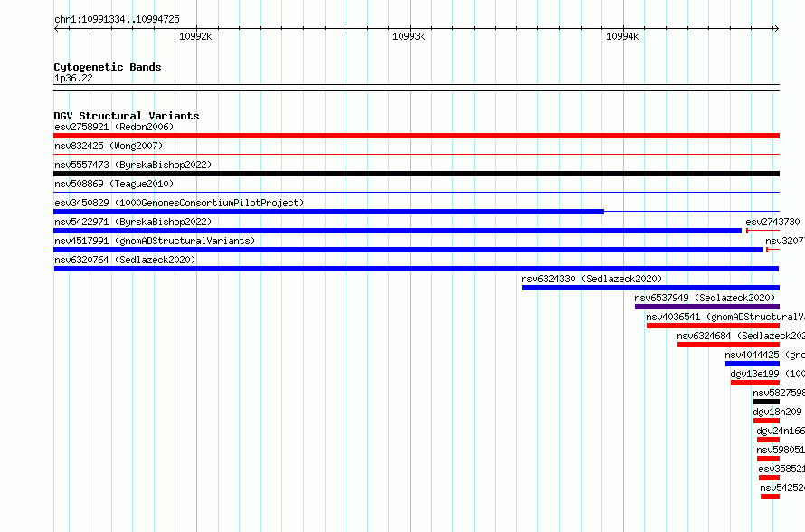Select the red nsv4036541 variant bar
This screenshot has width=805, height=532.
point(713,326)
